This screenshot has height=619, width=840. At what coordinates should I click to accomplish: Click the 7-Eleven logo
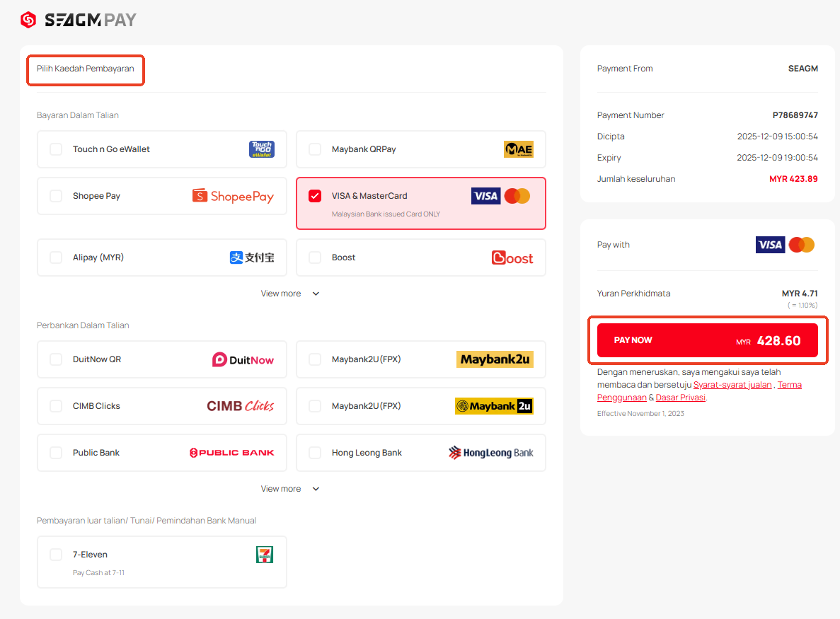pos(264,555)
